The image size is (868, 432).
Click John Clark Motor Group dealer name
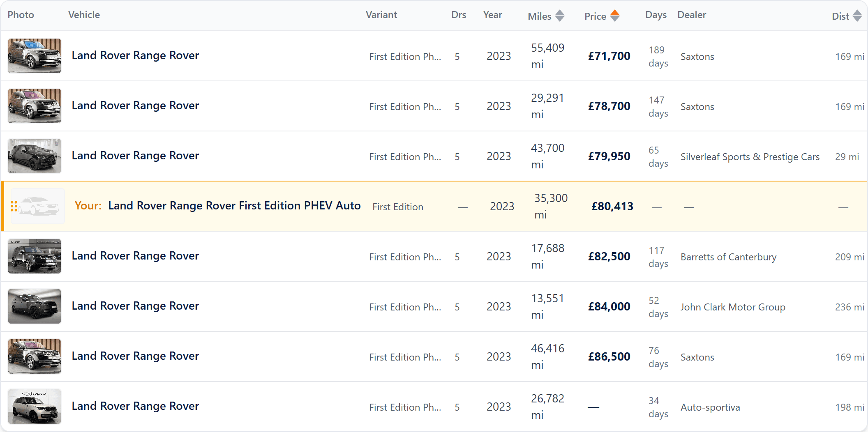733,307
